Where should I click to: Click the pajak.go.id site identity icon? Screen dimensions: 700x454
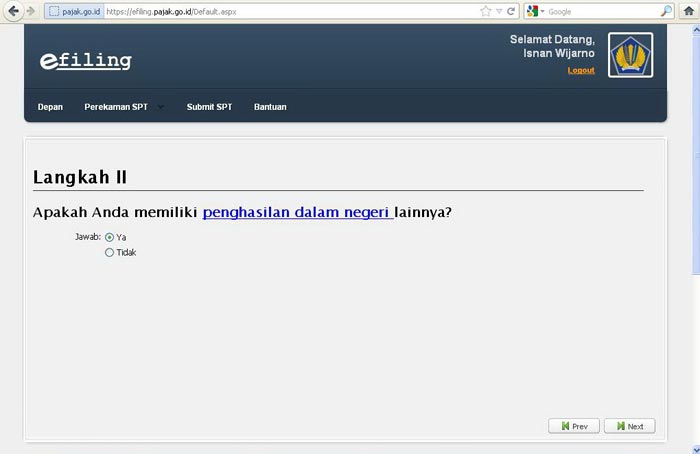click(74, 12)
